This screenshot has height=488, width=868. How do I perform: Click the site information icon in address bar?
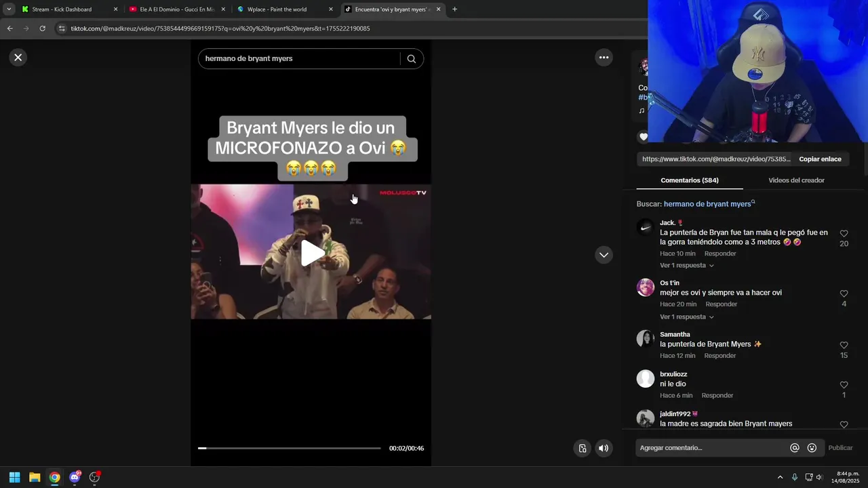(x=62, y=28)
